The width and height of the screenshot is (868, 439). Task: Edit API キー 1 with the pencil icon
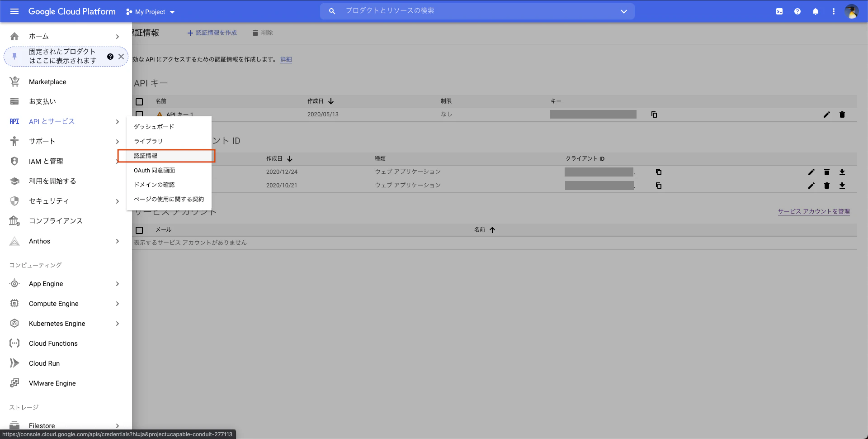click(x=827, y=115)
